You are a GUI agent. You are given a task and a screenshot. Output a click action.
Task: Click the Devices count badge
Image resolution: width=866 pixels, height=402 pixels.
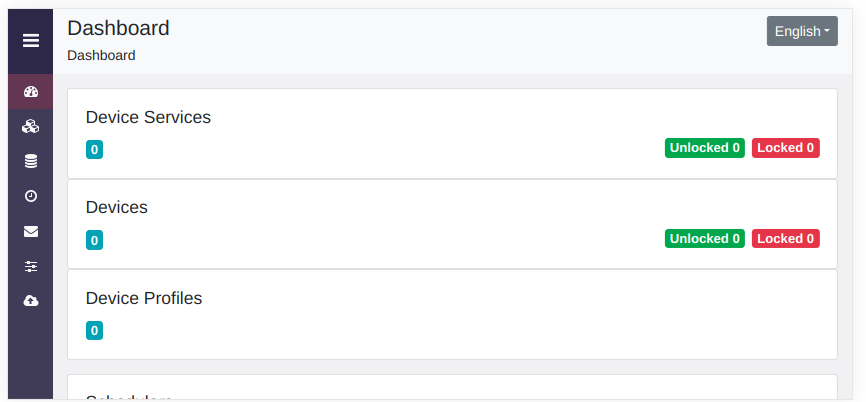click(94, 240)
